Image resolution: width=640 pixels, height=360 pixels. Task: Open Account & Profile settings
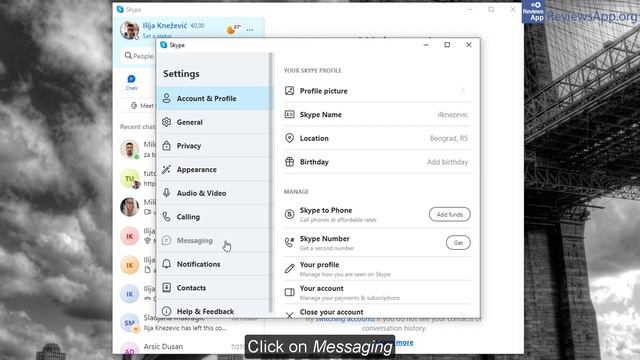pos(214,98)
